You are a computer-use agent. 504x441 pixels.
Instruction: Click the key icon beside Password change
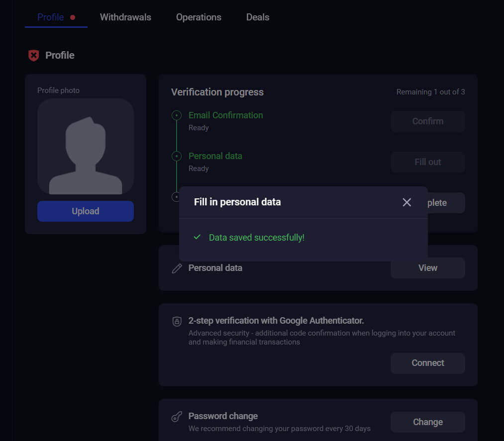177,417
